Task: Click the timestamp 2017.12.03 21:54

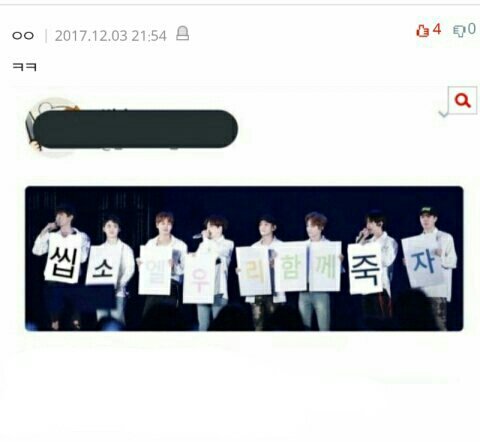Action: pos(110,36)
